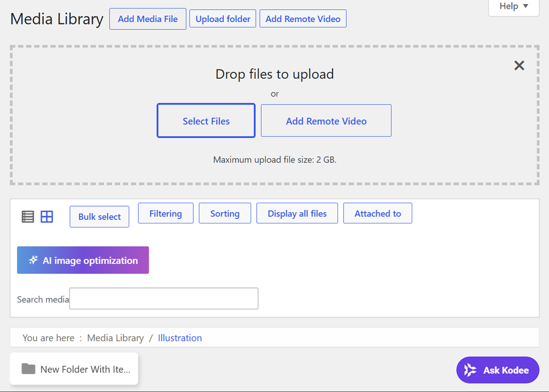
Task: Click the Kodee logo icon in Ask Kodee
Action: tap(470, 370)
